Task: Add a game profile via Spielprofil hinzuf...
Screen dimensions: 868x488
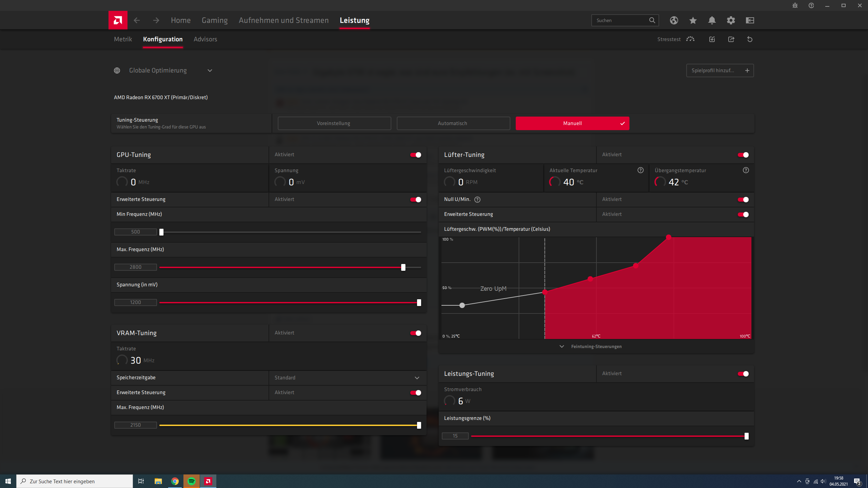Action: (x=720, y=70)
